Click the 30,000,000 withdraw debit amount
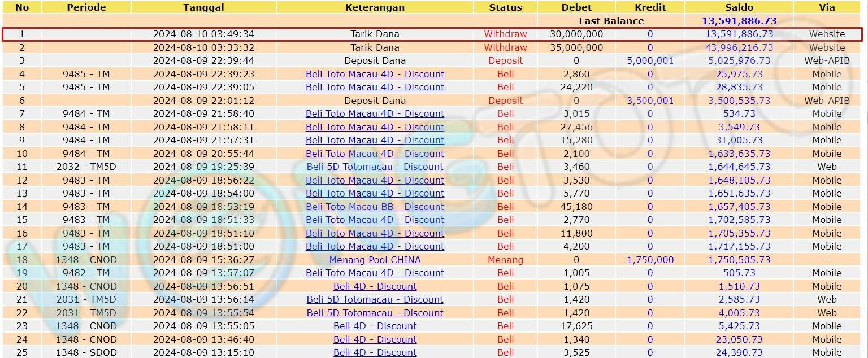Viewport: 868px width, 358px height. tap(576, 34)
